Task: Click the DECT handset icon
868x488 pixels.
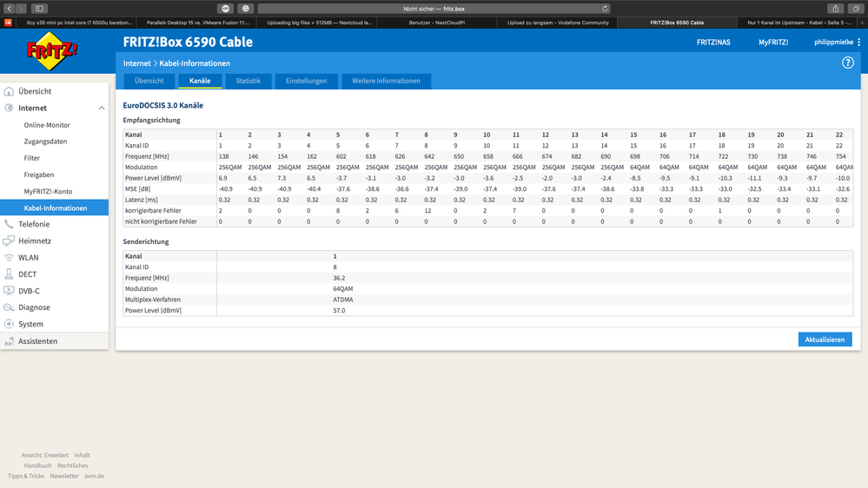Action: click(x=9, y=274)
